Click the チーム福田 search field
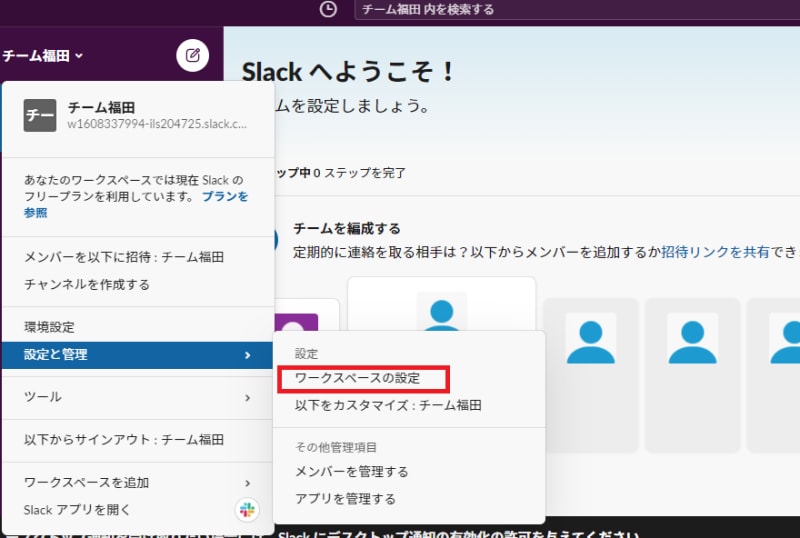The image size is (800, 538). (x=575, y=10)
